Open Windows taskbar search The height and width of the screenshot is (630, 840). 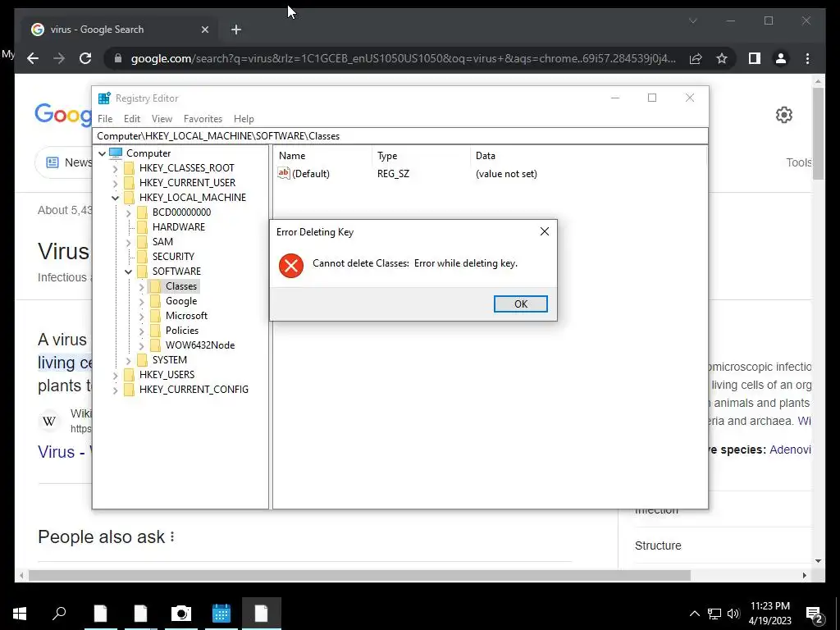coord(59,614)
